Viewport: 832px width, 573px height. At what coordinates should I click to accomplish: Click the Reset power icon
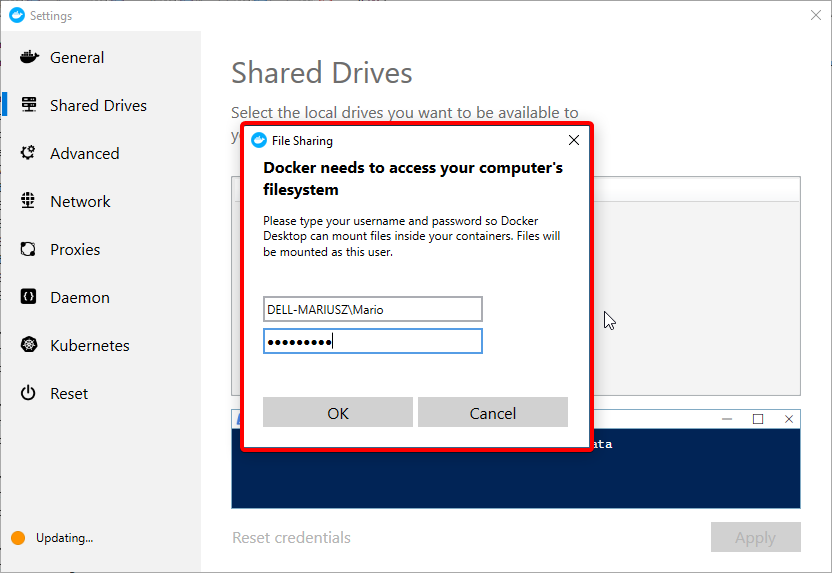[x=29, y=393]
